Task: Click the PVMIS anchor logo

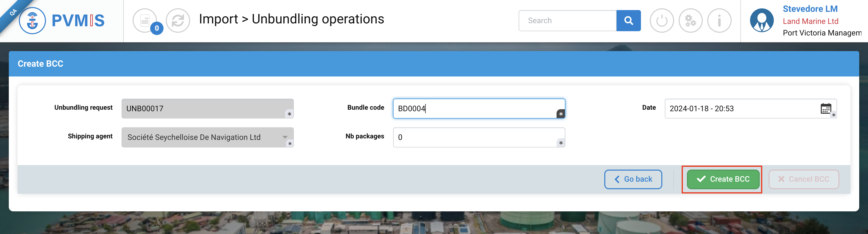Action: (x=32, y=21)
